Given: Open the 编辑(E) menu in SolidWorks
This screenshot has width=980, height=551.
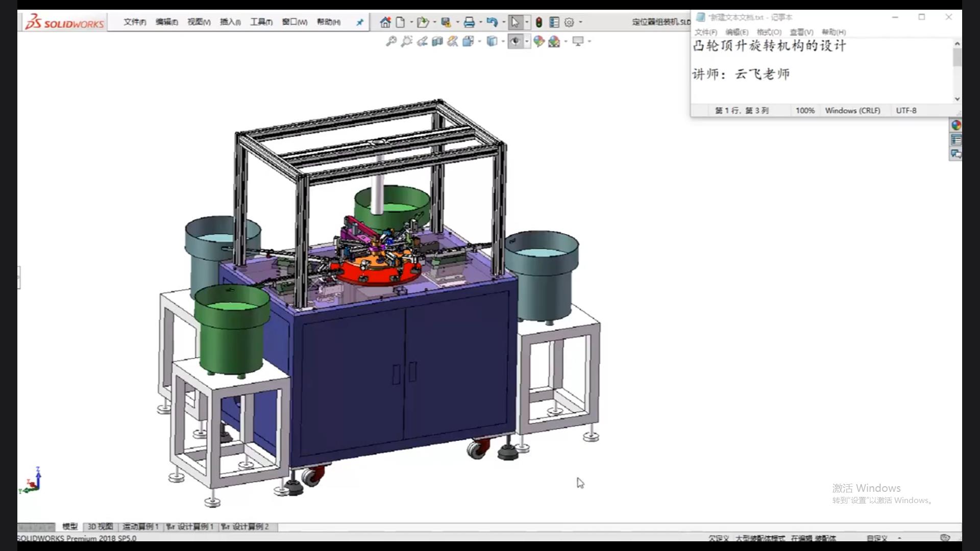Looking at the screenshot, I should pos(167,22).
